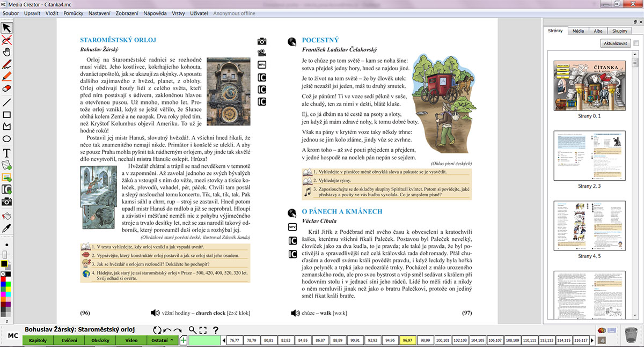Tick the checkbox beside Aktualizovat
Screen dimensions: 644x347
[636, 43]
